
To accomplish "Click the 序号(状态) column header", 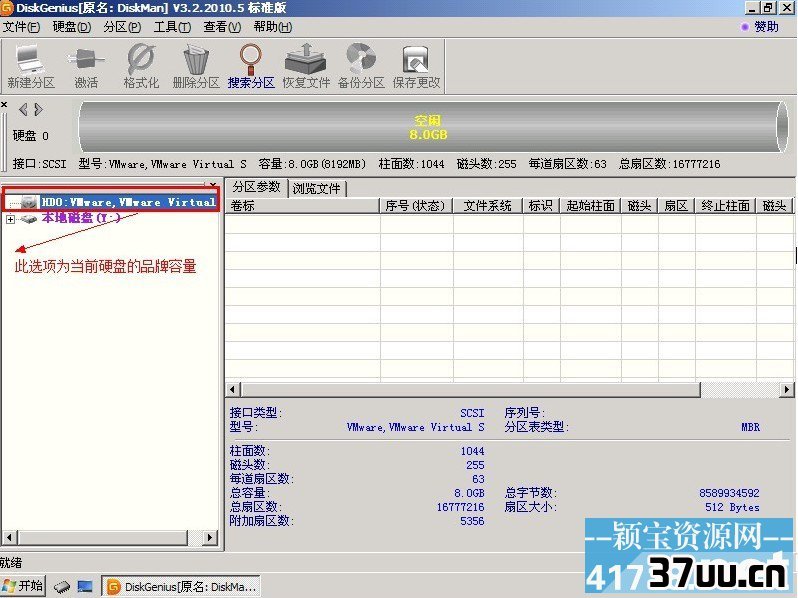I will [x=416, y=206].
